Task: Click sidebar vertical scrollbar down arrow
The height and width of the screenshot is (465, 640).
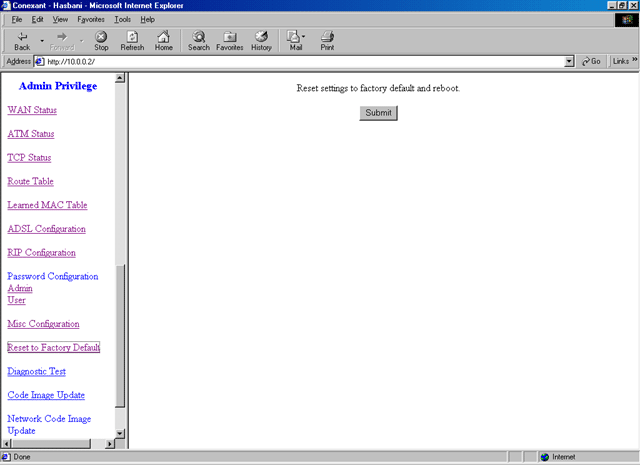Action: point(120,433)
